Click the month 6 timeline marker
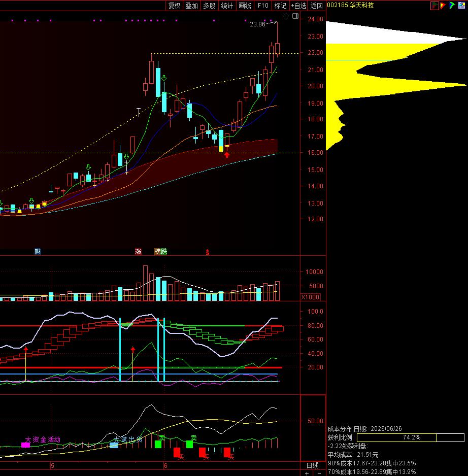 [165, 466]
